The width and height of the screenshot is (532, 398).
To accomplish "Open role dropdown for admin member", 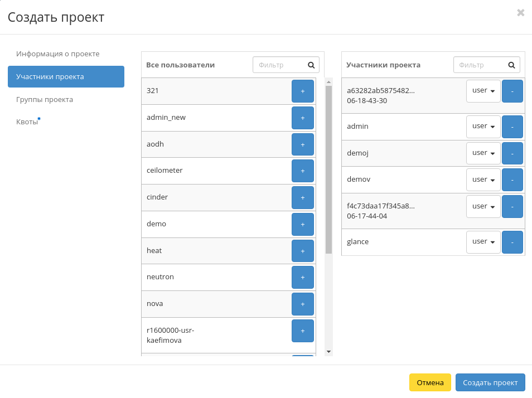I will point(483,127).
